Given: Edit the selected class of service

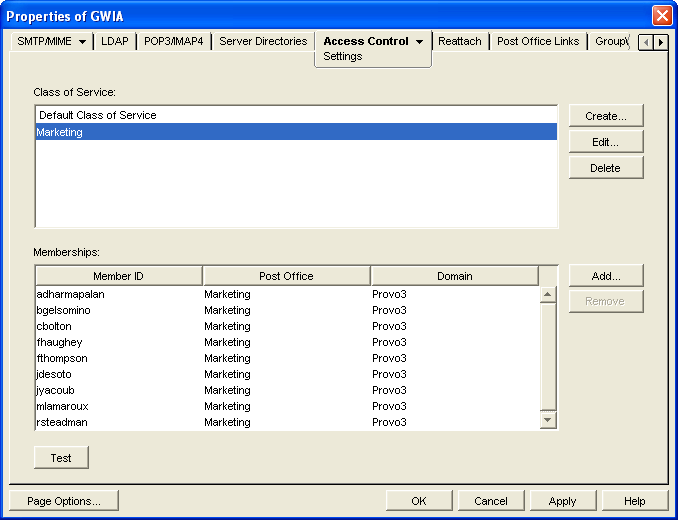Looking at the screenshot, I should 605,142.
